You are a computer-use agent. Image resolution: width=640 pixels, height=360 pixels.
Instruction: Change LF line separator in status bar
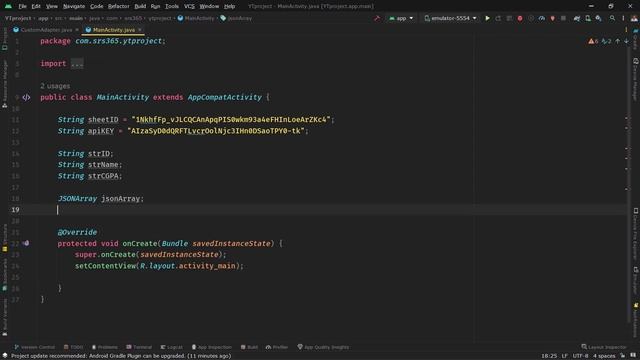(x=564, y=356)
